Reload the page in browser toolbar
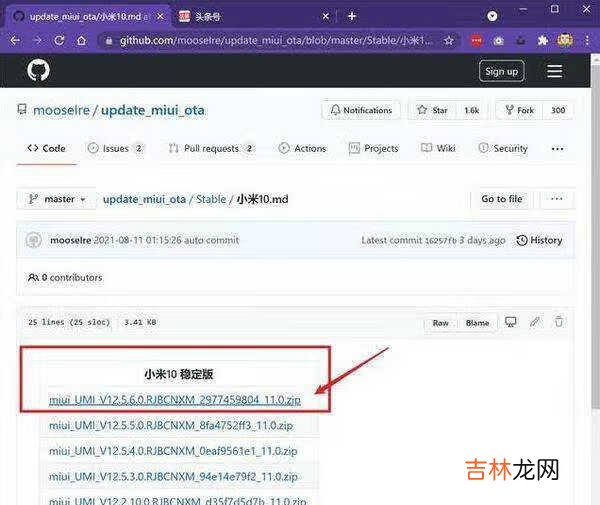 point(59,40)
